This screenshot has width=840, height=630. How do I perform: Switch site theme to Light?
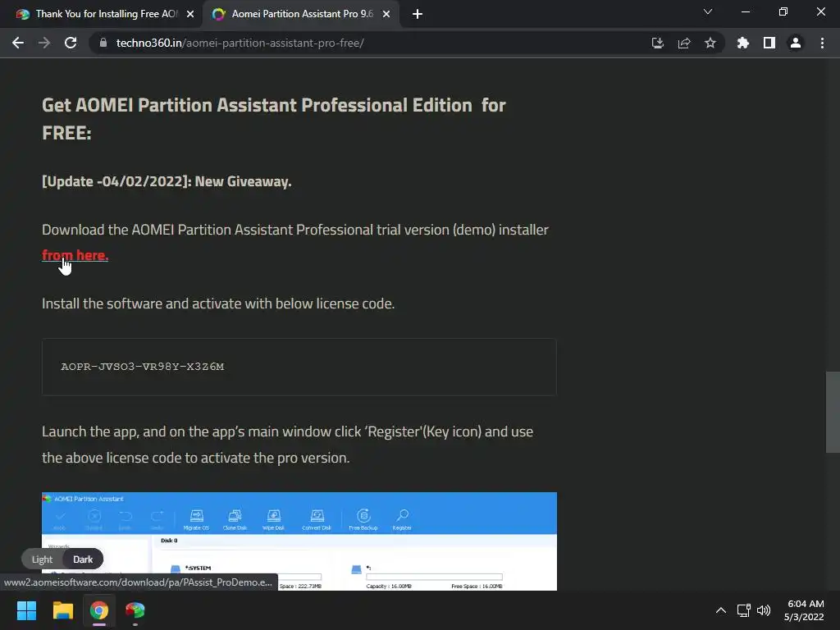[42, 559]
